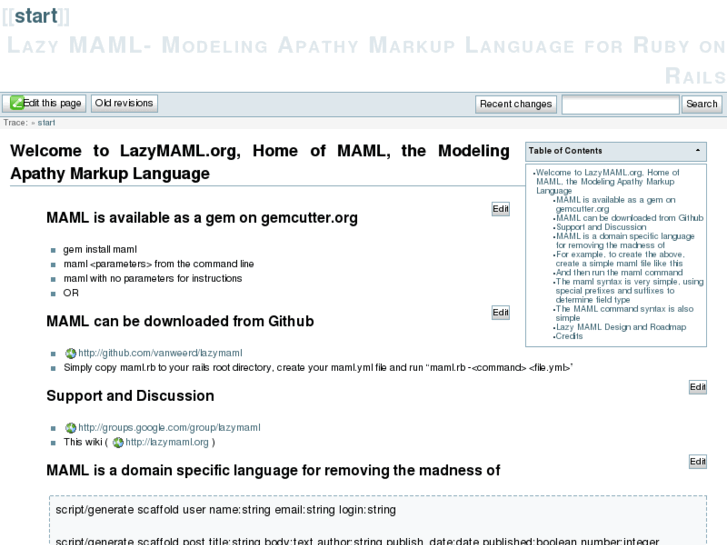Click globe icon beside github.com link

70,353
